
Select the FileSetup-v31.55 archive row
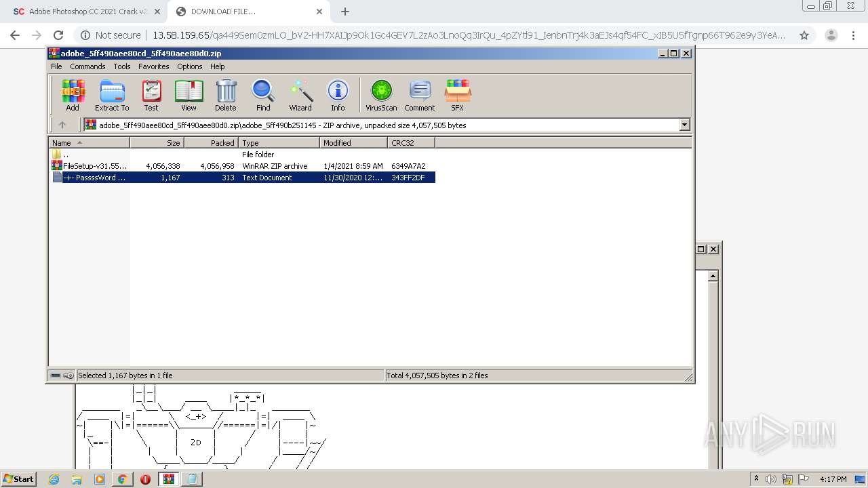pyautogui.click(x=242, y=166)
